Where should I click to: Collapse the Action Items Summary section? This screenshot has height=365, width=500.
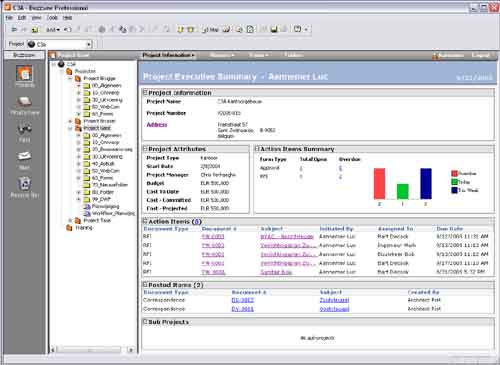pos(257,149)
